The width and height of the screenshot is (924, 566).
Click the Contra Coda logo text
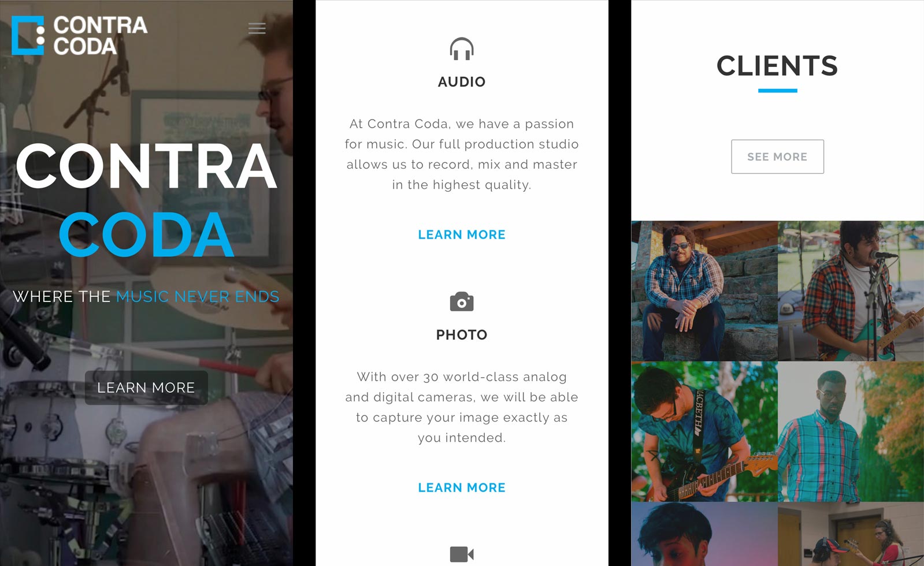tap(101, 35)
